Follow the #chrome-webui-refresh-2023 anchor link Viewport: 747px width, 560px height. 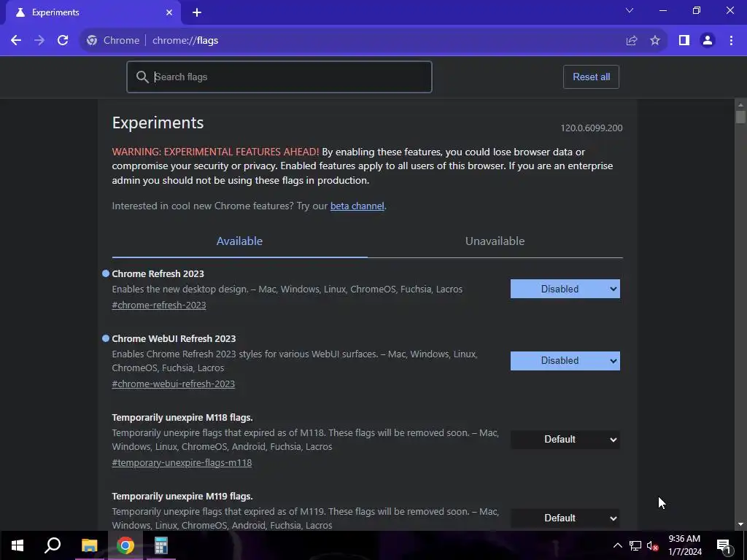click(174, 384)
